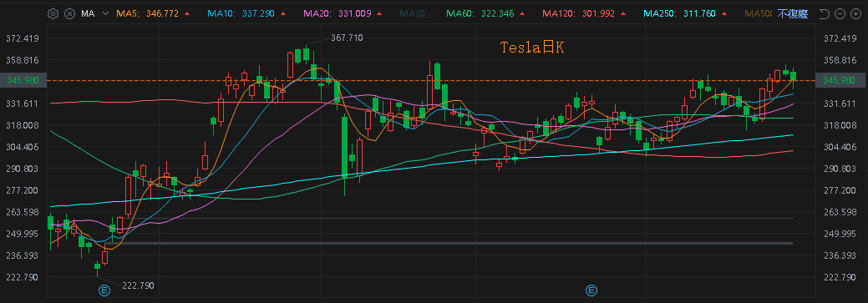This screenshot has width=868, height=303.
Task: Click the red up arrow beside MA250 value
Action: [x=724, y=14]
